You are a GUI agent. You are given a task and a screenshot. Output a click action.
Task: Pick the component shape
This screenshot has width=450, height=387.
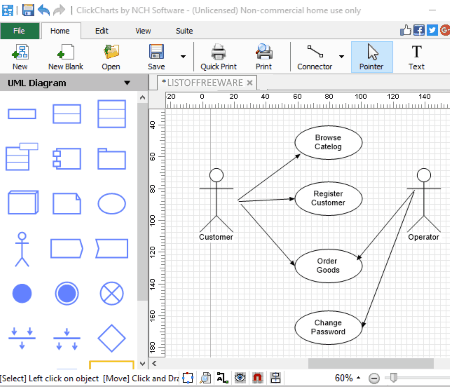pyautogui.click(x=67, y=159)
